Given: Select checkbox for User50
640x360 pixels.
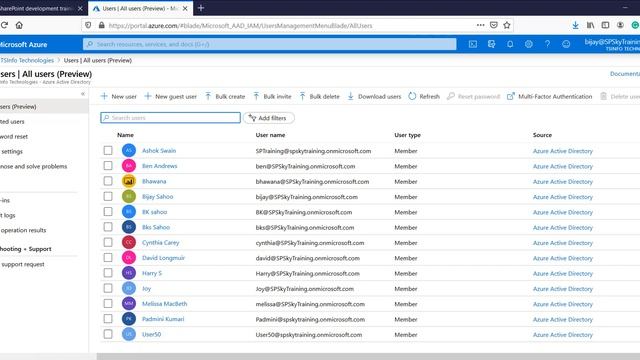Looking at the screenshot, I should (x=108, y=334).
